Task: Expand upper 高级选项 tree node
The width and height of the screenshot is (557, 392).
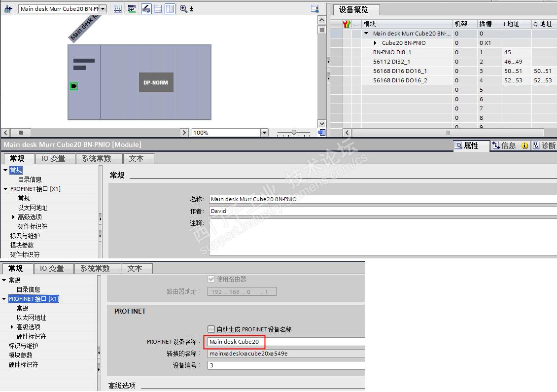Action: [13, 217]
